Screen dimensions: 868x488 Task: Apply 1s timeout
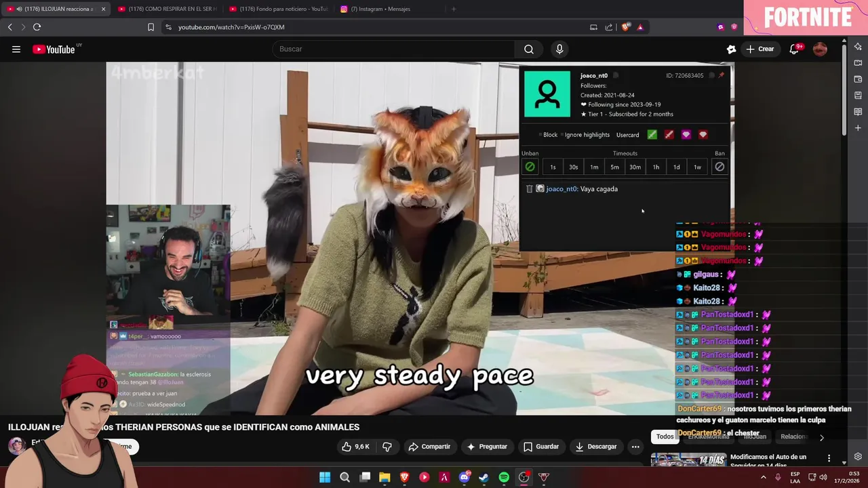tap(553, 167)
